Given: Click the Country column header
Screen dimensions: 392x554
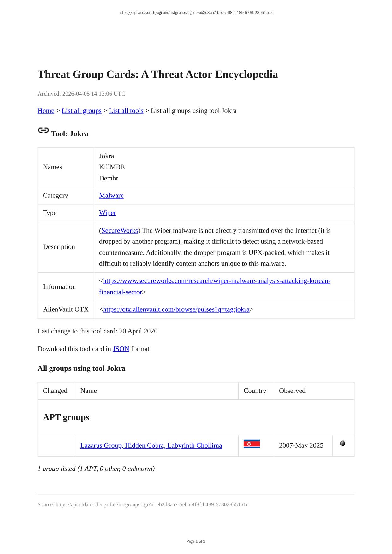Looking at the screenshot, I should coord(255,391).
